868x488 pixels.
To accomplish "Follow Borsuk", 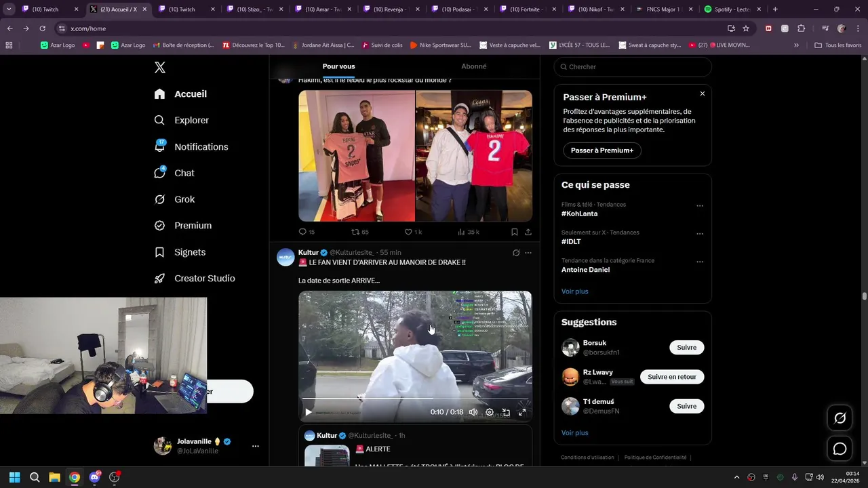I will (x=687, y=348).
